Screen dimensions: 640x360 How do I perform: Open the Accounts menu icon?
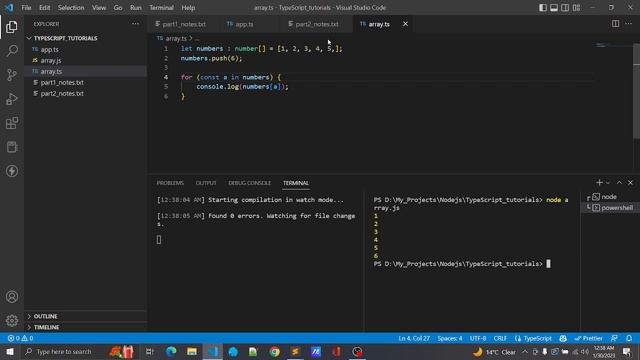12,297
